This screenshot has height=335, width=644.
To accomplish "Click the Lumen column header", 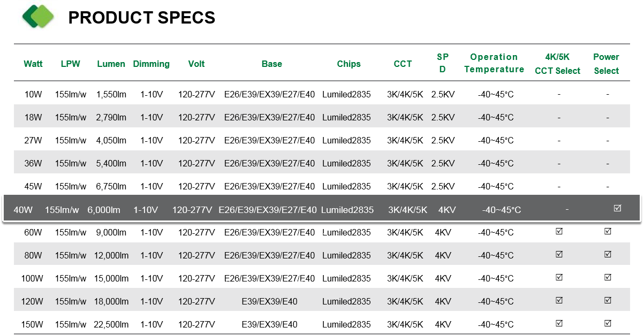I will pos(111,64).
